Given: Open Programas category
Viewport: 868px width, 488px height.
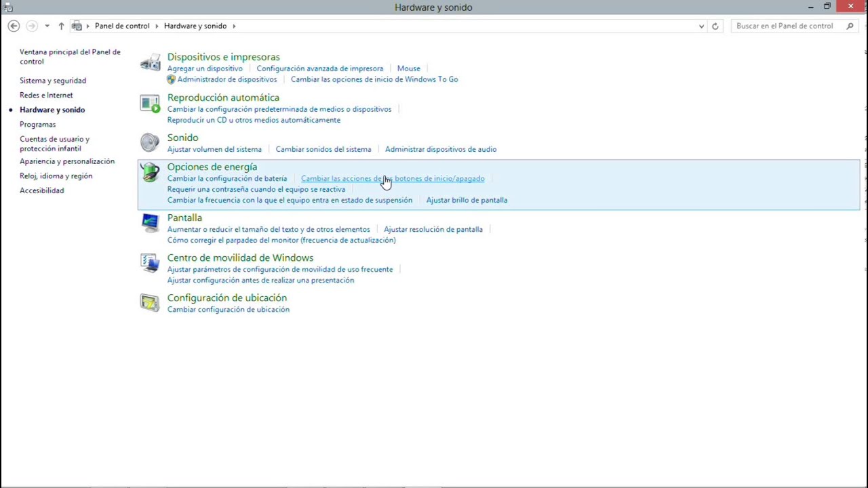Looking at the screenshot, I should pyautogui.click(x=37, y=125).
